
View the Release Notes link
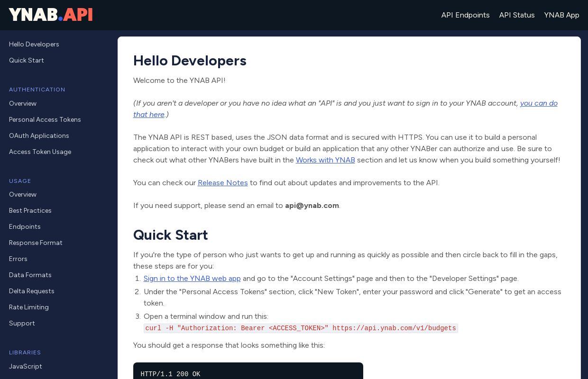coord(223,183)
